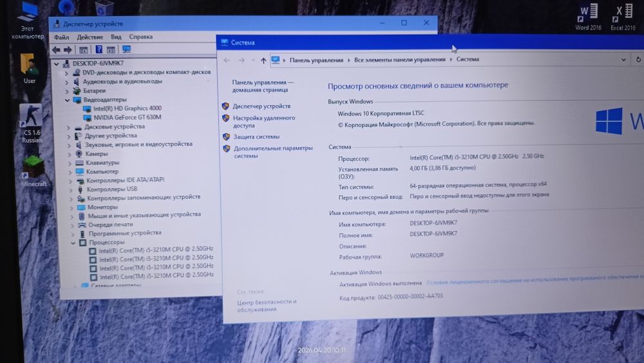The image size is (644, 363).
Task: Select Звуковые, игровые и видеоустройства
Action: [x=139, y=144]
